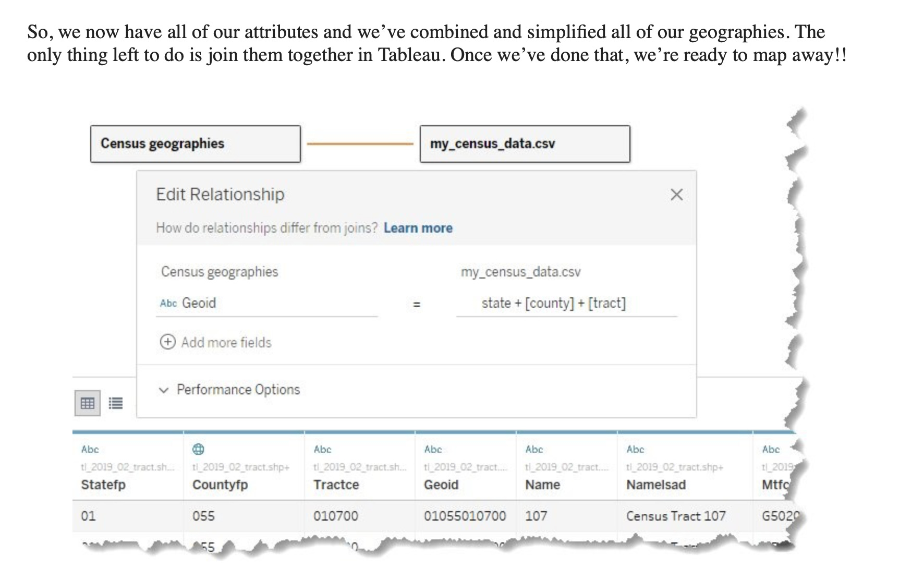
Task: Select the Census geographies table box
Action: (196, 143)
